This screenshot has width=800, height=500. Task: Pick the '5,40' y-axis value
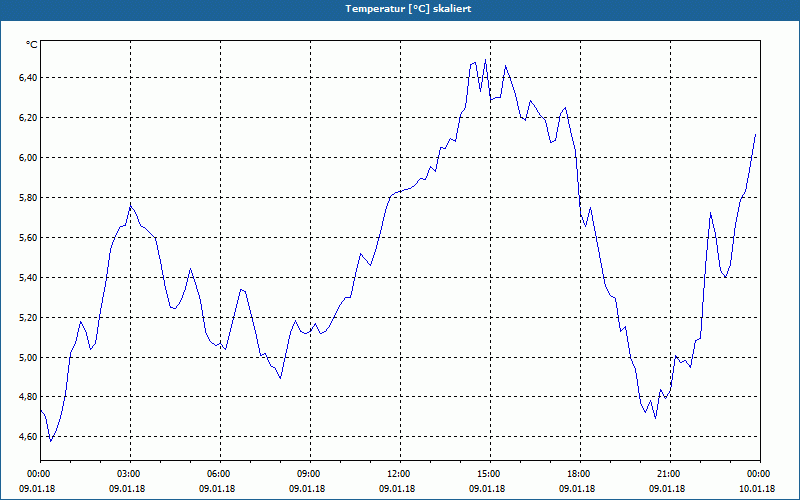click(x=28, y=278)
